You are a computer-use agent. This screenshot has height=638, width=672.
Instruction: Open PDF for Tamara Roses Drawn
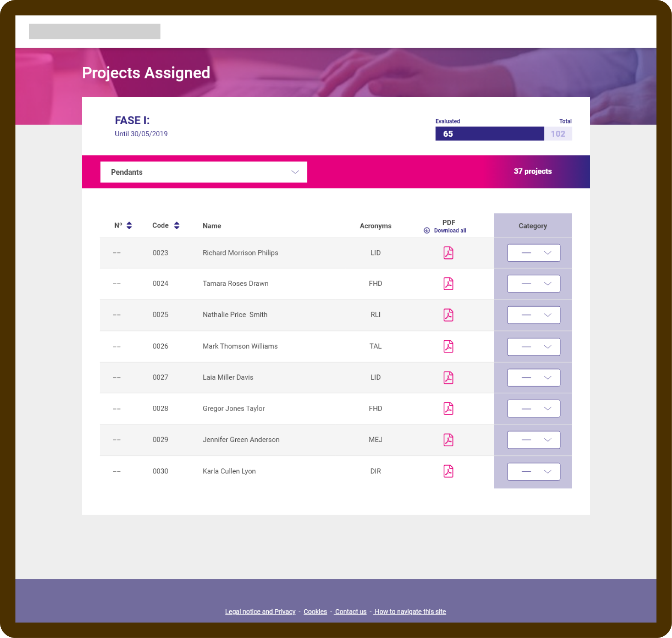[x=448, y=284]
